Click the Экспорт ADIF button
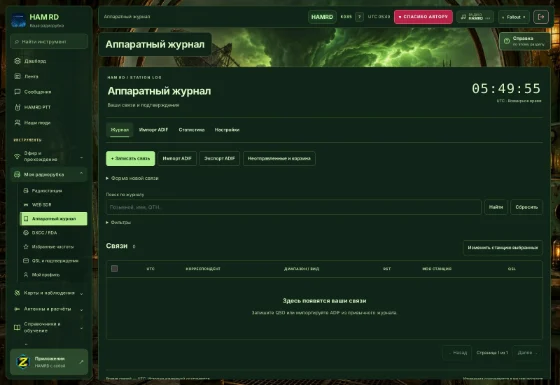 220,159
